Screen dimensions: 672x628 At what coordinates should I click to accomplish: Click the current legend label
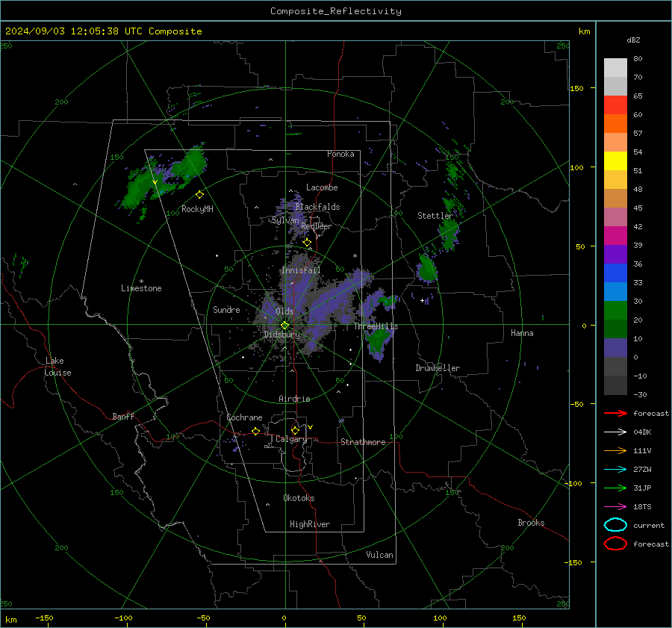649,525
